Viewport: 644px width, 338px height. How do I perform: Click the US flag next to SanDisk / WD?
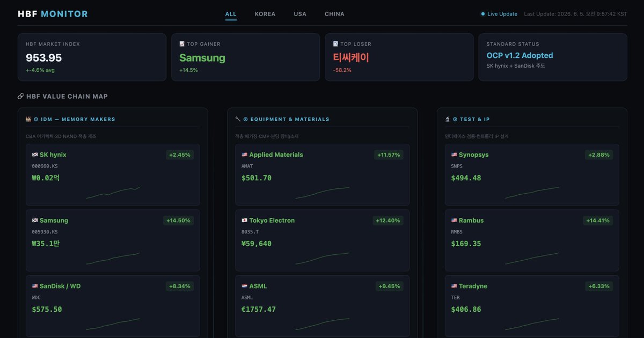(x=35, y=286)
